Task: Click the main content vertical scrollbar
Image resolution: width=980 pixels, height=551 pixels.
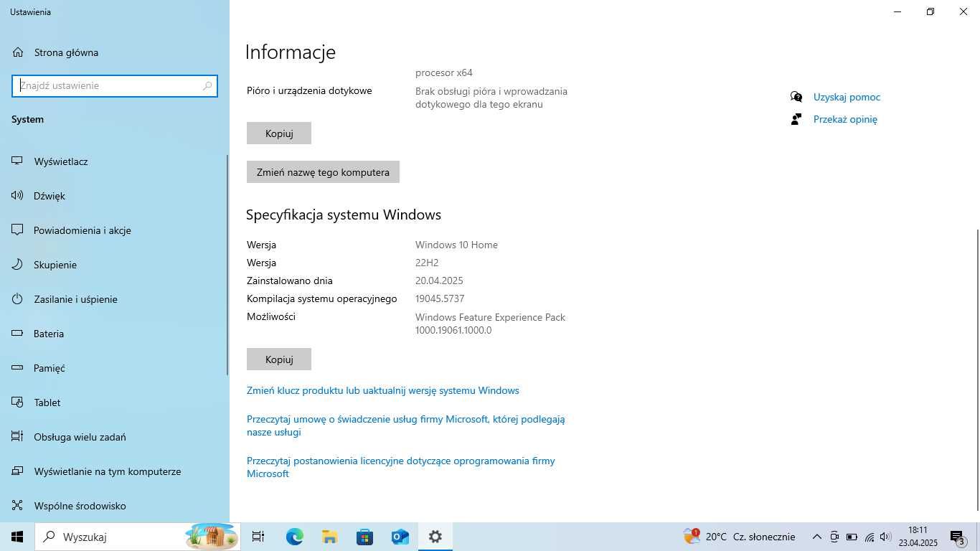Action: point(976,369)
